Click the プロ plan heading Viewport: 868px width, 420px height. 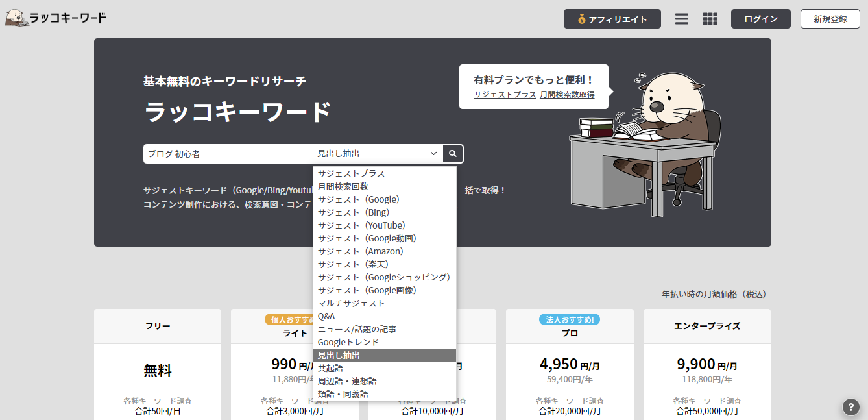coord(570,333)
